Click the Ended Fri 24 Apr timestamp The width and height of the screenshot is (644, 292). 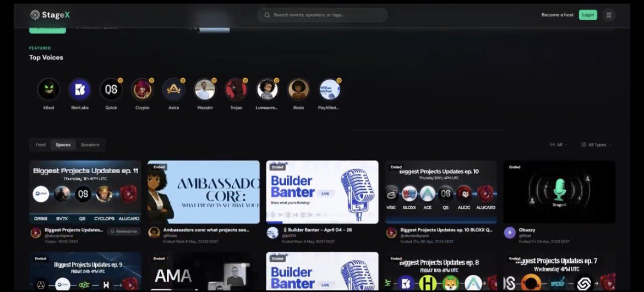544,241
